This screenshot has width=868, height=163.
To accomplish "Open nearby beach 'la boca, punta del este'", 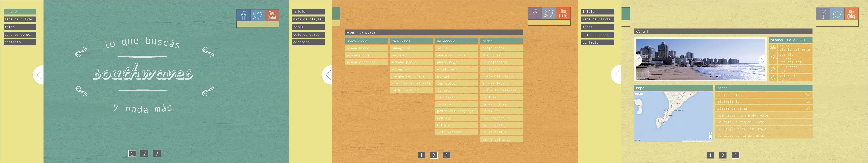I will (x=764, y=136).
